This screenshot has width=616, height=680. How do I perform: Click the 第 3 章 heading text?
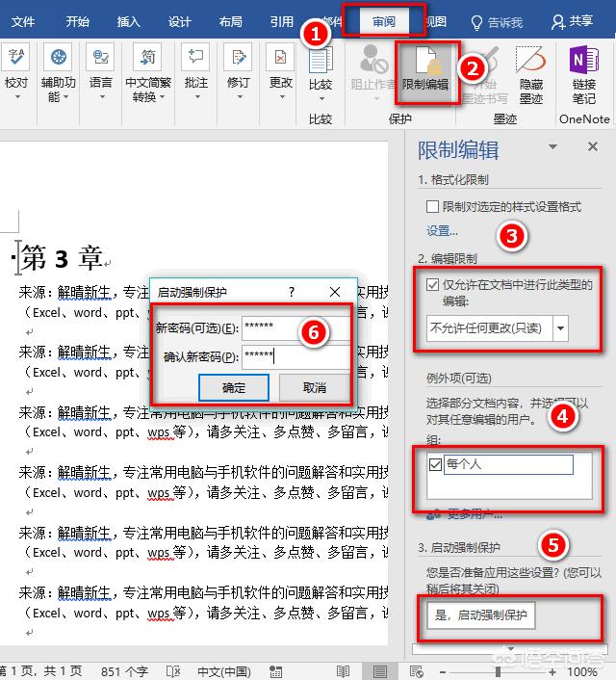(62, 257)
